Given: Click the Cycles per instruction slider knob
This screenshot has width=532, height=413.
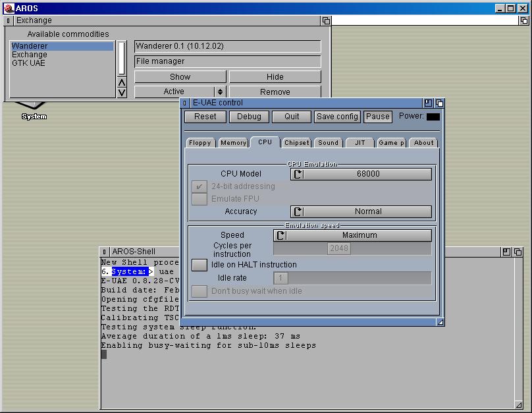Looking at the screenshot, I should pos(339,248).
